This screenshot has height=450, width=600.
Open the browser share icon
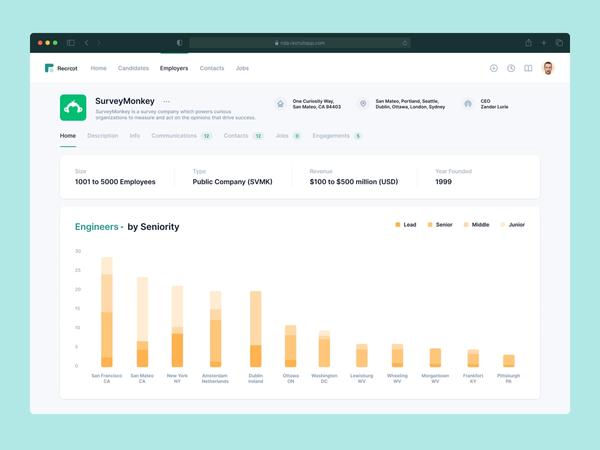pyautogui.click(x=528, y=43)
